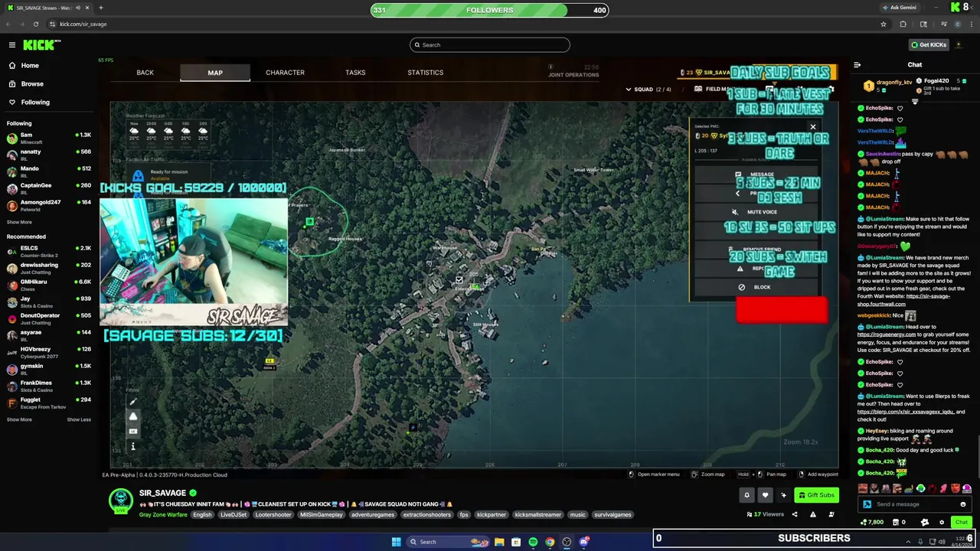
Task: Open Browse in the sidebar
Action: point(32,84)
